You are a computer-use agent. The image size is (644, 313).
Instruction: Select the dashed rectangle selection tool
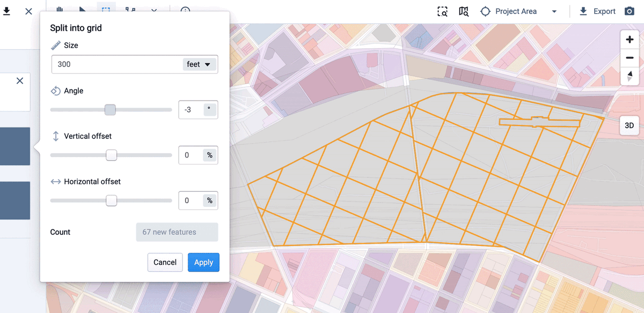(106, 9)
